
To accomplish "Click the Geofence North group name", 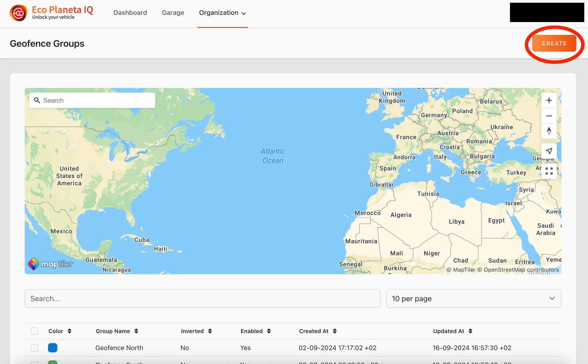I will (119, 348).
